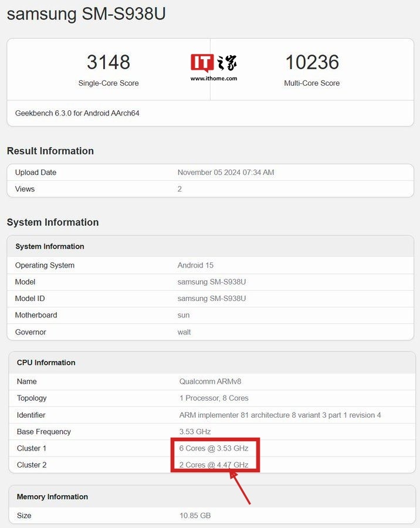Click the Geekbench 6.3.0 for Android AArch64 text

(77, 113)
